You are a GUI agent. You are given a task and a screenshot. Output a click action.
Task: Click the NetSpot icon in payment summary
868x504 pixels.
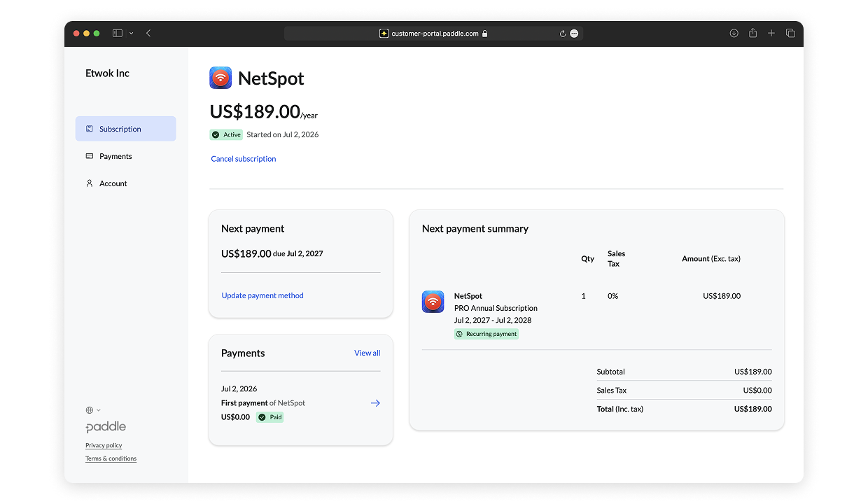(433, 302)
